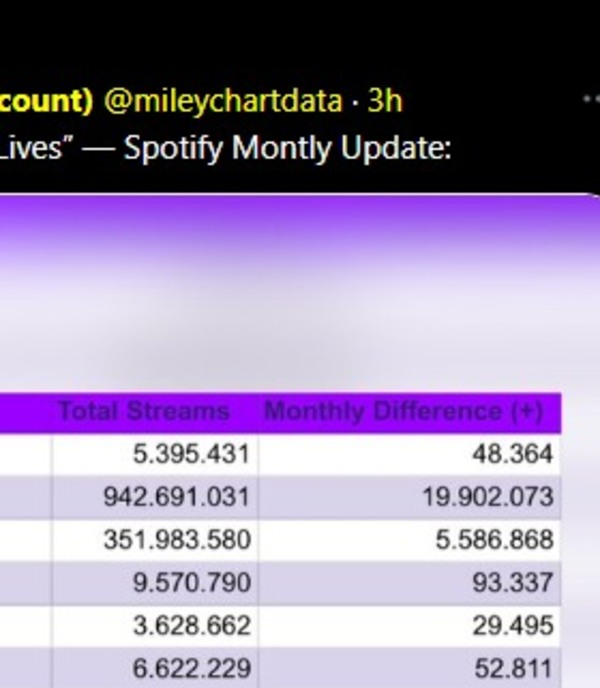This screenshot has height=688, width=600.
Task: Select the 3.628.662 total streams cell
Action: pyautogui.click(x=190, y=626)
